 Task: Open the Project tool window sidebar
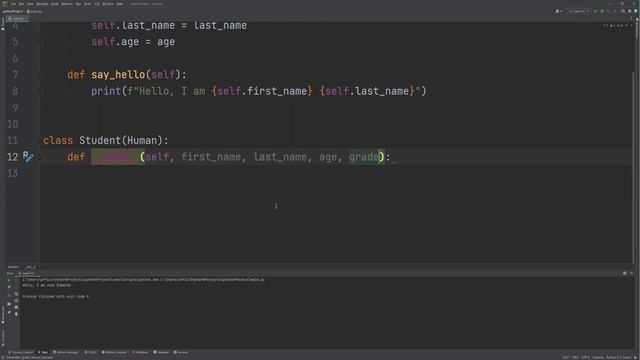click(2, 24)
